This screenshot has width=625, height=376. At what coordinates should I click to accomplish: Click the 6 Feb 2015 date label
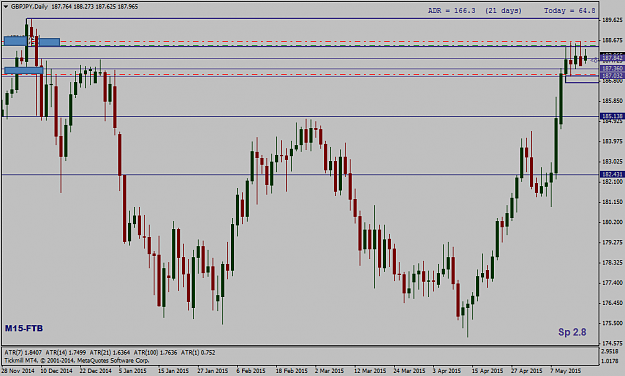(x=251, y=371)
